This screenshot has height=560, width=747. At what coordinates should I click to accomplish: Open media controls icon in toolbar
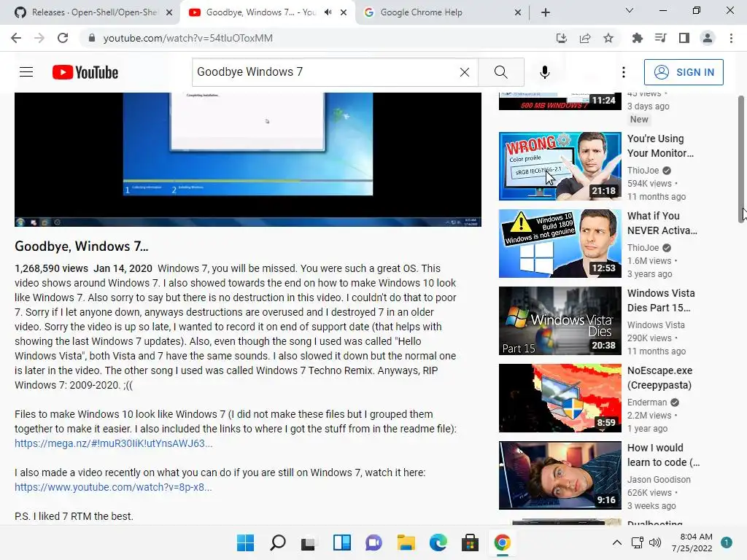[x=660, y=38]
